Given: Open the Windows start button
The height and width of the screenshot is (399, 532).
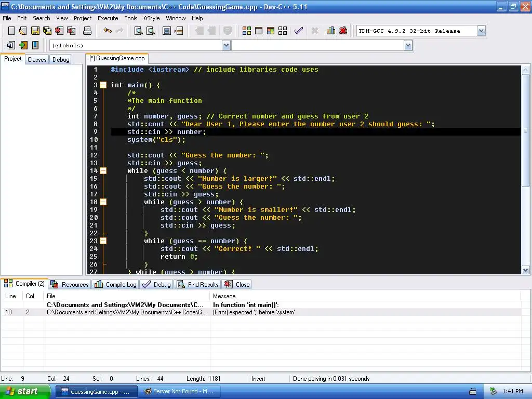Looking at the screenshot, I should click(x=25, y=392).
